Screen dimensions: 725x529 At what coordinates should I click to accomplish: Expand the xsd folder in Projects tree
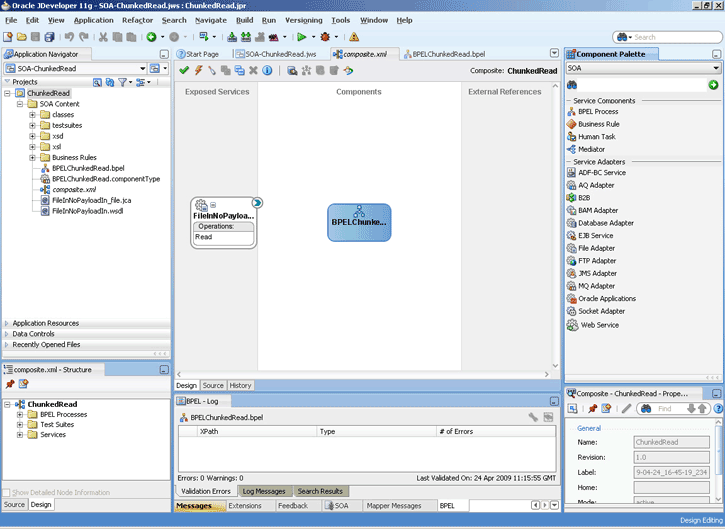click(x=33, y=135)
